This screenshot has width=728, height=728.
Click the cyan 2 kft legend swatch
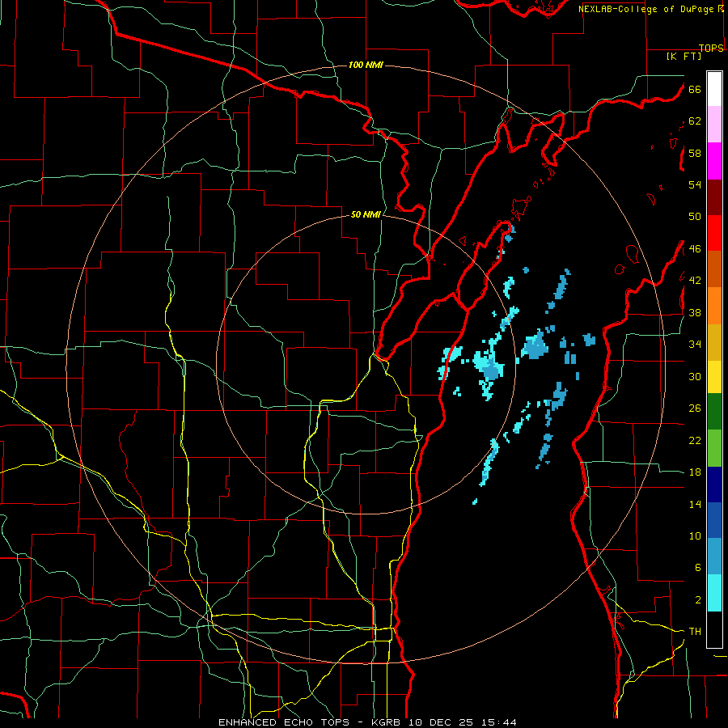pyautogui.click(x=714, y=593)
